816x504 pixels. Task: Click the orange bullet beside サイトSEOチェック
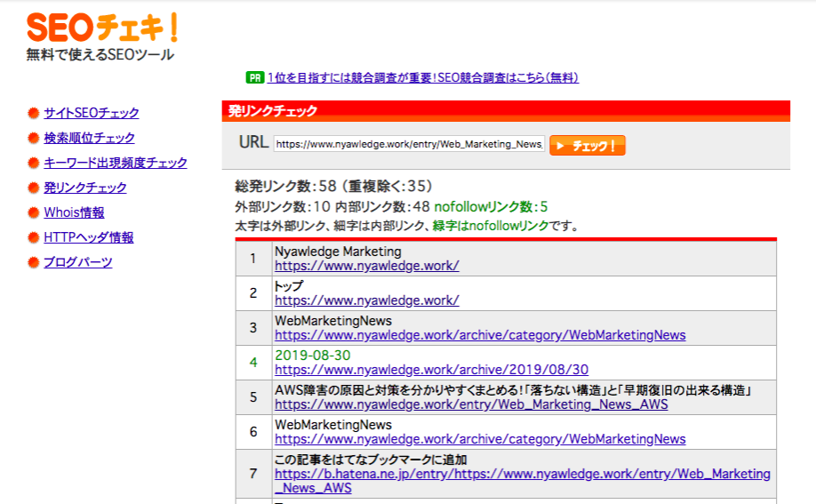[x=33, y=113]
